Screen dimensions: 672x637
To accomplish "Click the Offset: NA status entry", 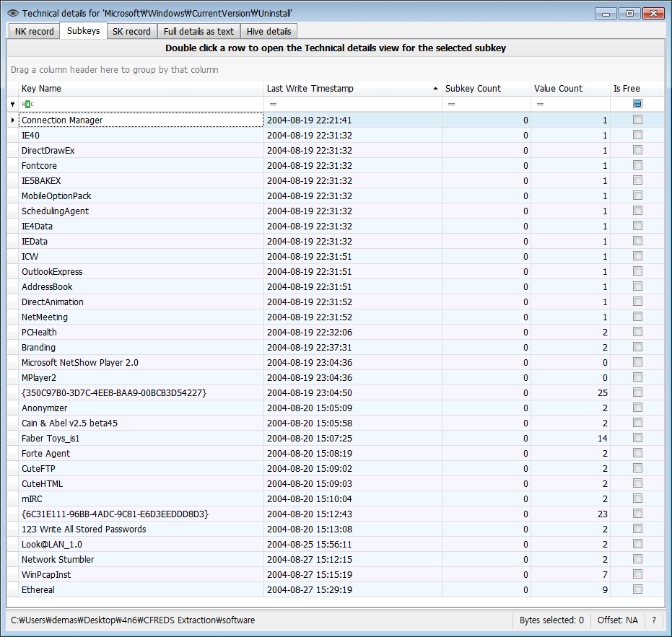I will point(618,620).
